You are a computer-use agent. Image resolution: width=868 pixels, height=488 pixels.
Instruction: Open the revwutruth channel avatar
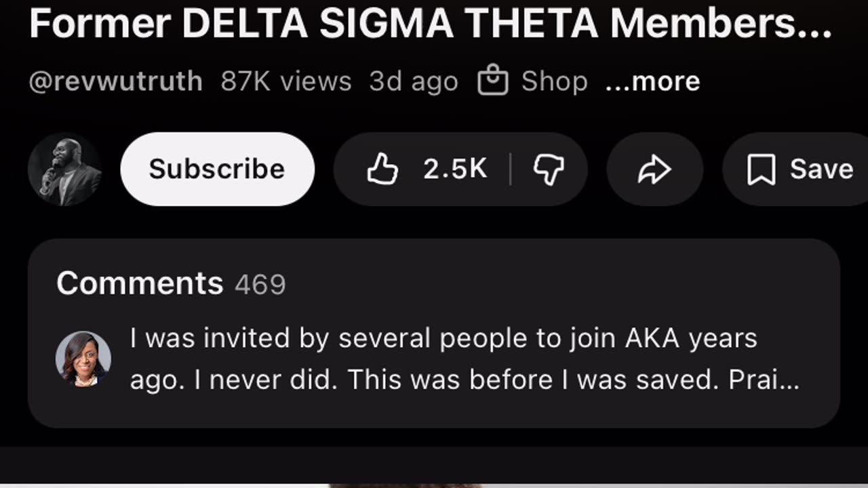65,169
